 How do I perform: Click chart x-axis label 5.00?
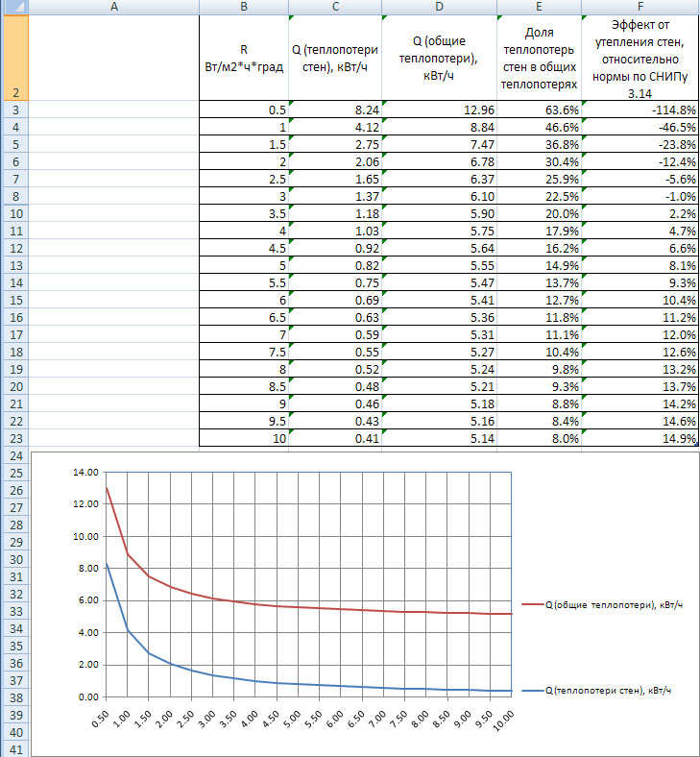click(291, 719)
